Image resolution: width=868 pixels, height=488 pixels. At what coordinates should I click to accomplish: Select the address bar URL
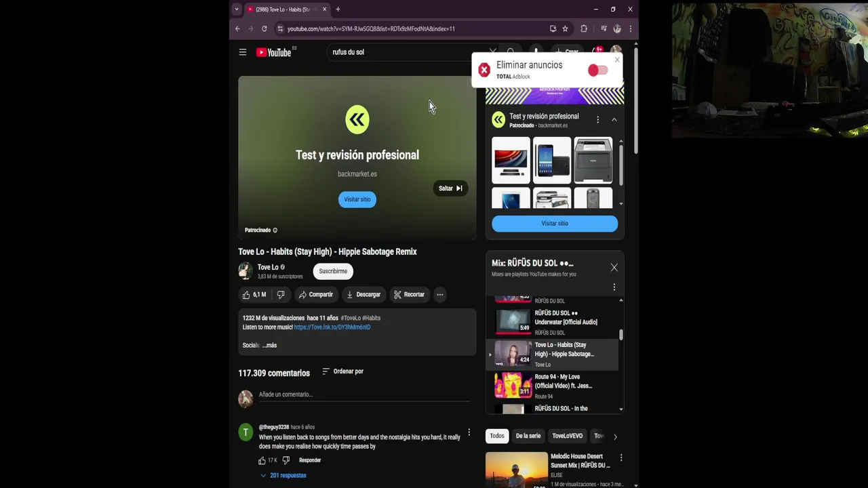371,28
